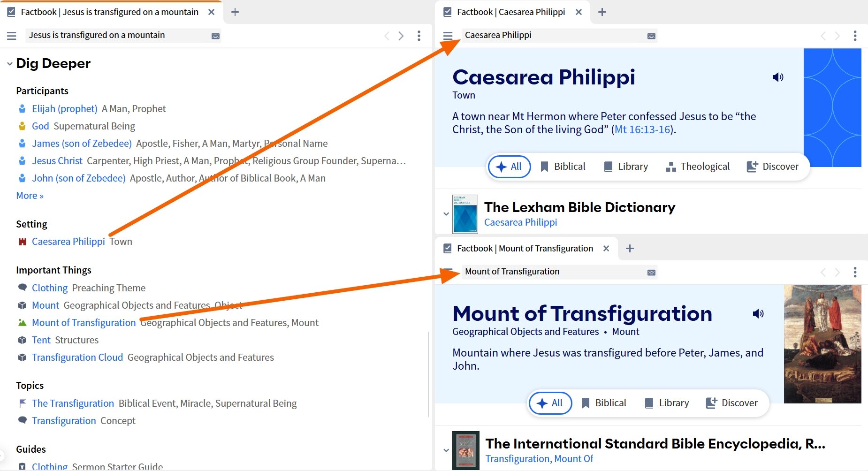868x471 pixels.
Task: Collapse The Lexham Bible Dictionary section
Action: point(446,214)
